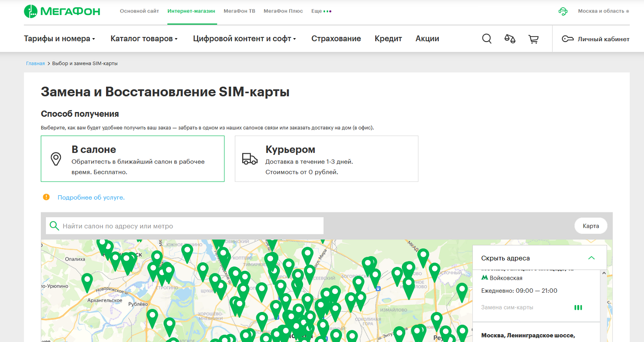Open Акции menu item

pyautogui.click(x=427, y=39)
